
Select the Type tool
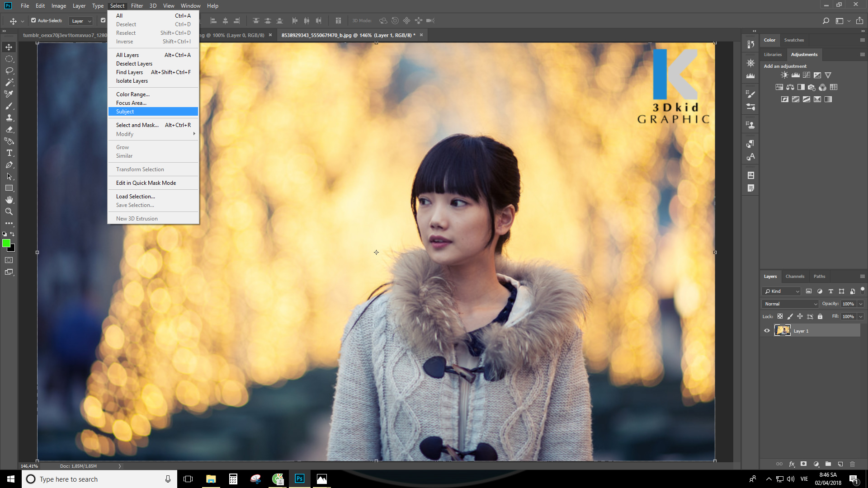9,153
